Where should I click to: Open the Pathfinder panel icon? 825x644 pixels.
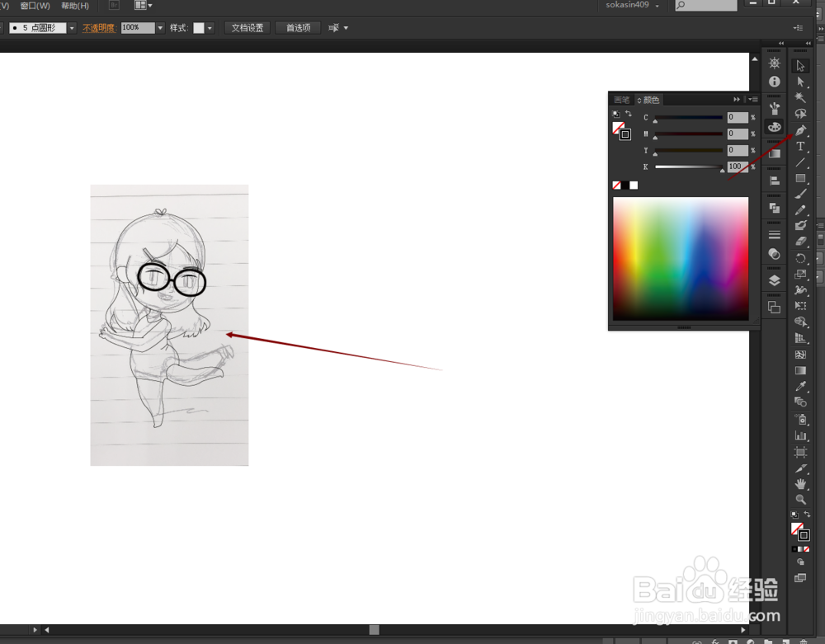774,208
